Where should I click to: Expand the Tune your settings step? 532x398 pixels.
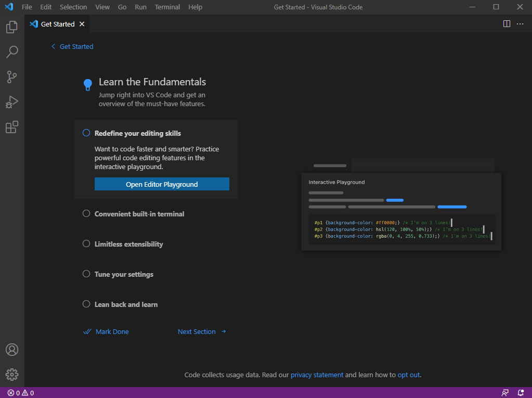coord(124,275)
